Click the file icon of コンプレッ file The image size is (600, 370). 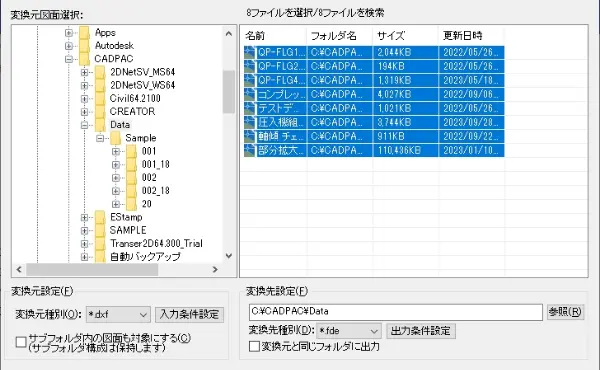(x=250, y=94)
